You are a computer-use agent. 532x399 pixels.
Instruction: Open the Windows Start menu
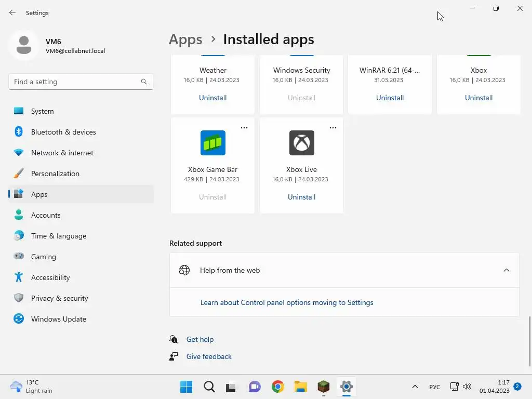[187, 387]
